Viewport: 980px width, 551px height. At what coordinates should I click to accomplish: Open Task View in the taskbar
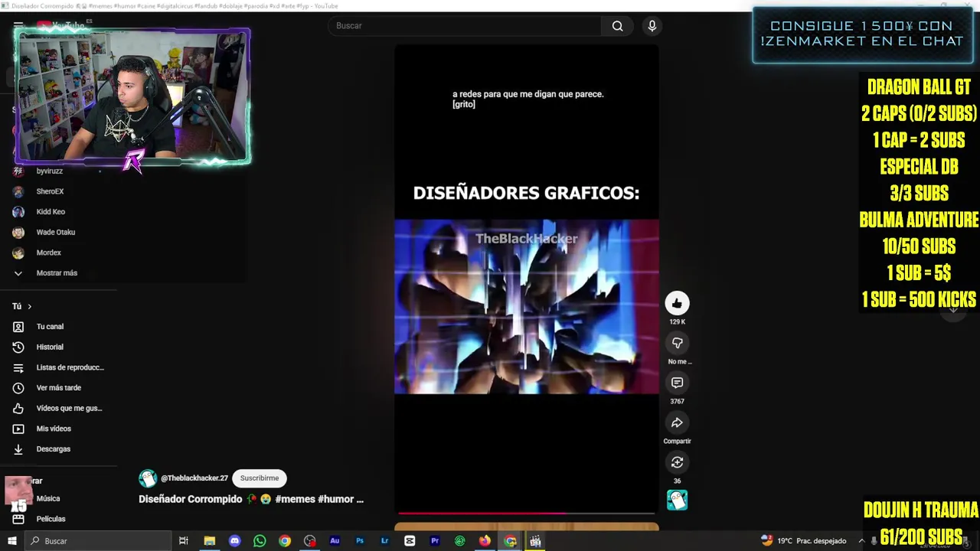tap(184, 541)
